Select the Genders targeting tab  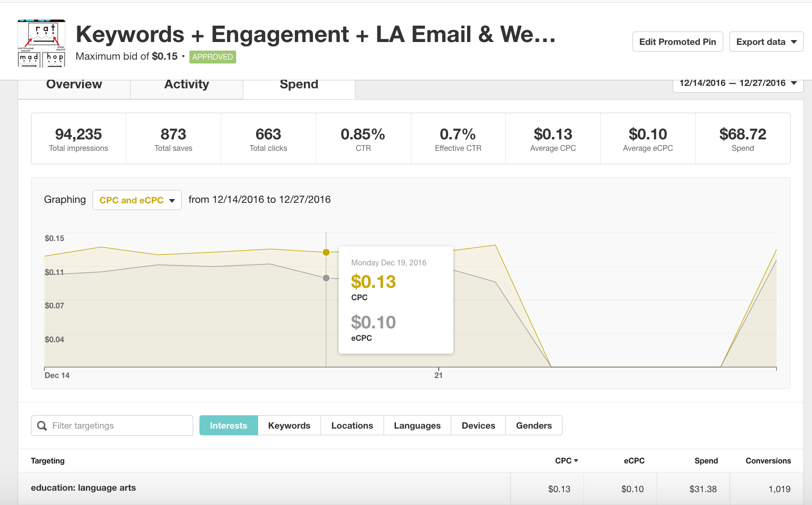click(534, 425)
